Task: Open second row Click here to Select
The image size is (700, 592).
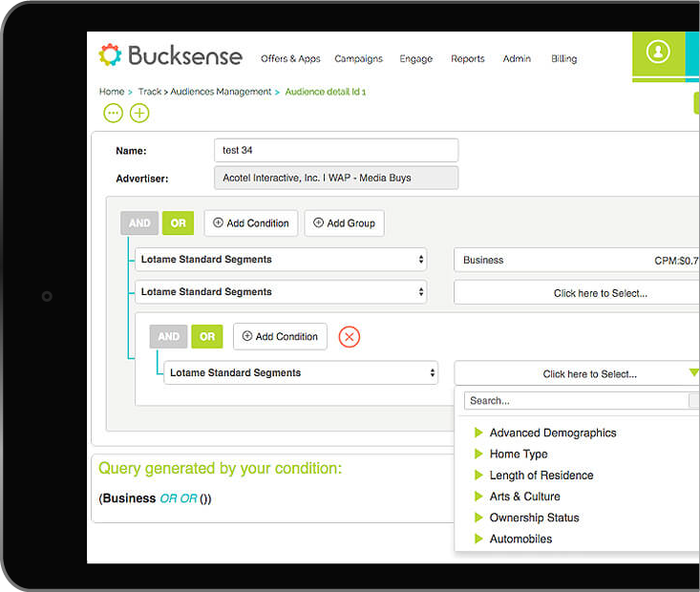Action: click(577, 293)
